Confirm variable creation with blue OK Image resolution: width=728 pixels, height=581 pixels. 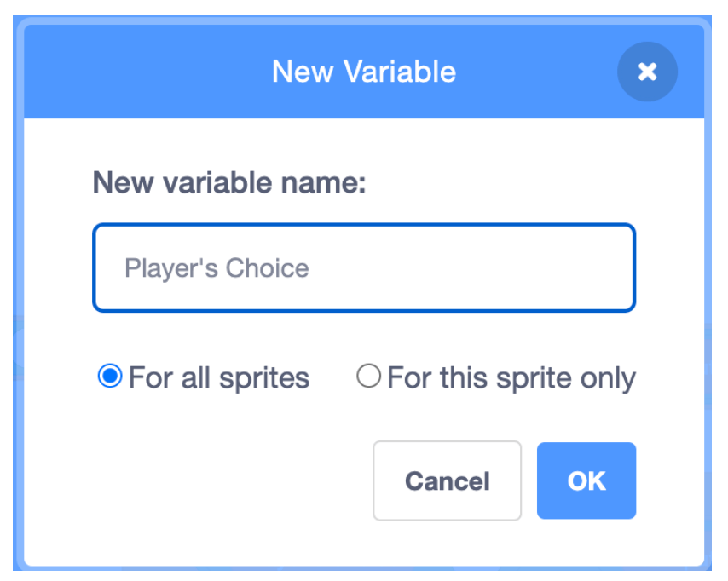click(586, 480)
